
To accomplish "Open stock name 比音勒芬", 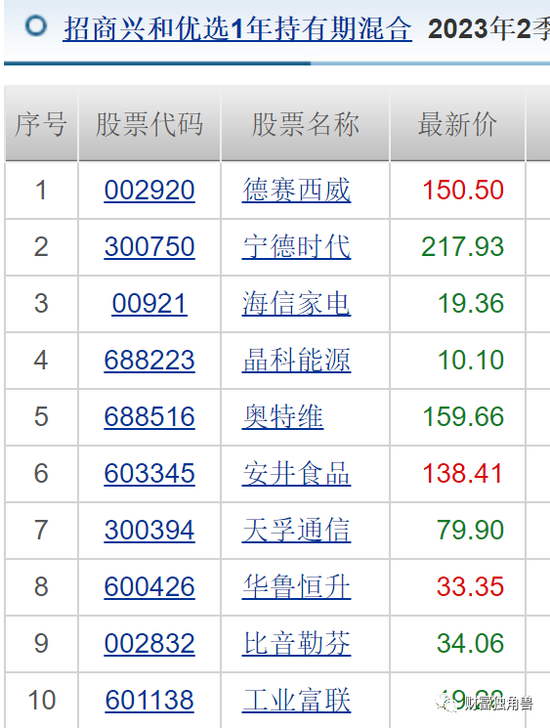I will coord(296,644).
